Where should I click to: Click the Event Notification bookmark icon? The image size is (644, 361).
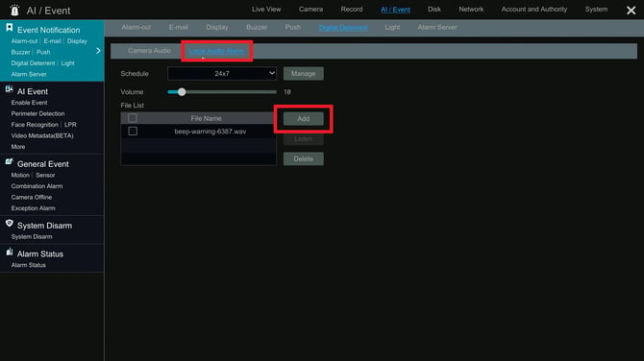pos(9,28)
